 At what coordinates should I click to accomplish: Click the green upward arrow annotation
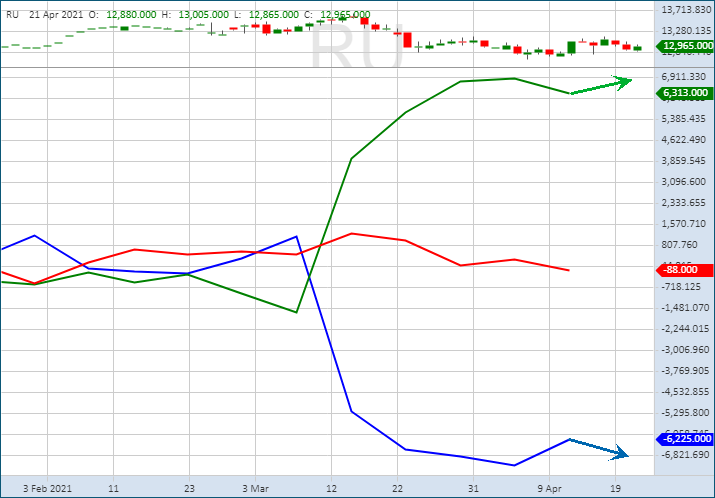click(x=602, y=87)
